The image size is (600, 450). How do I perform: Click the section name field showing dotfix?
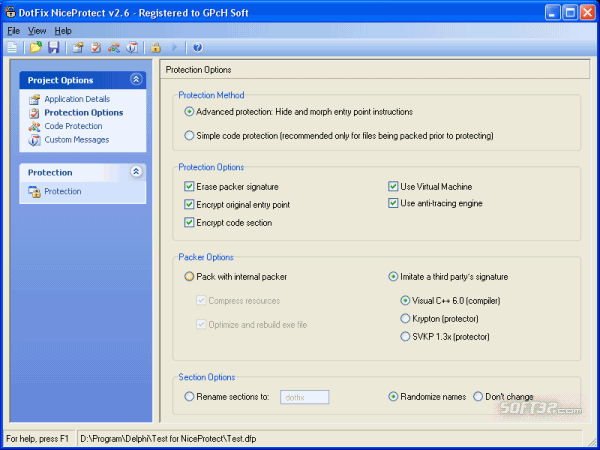tap(305, 397)
